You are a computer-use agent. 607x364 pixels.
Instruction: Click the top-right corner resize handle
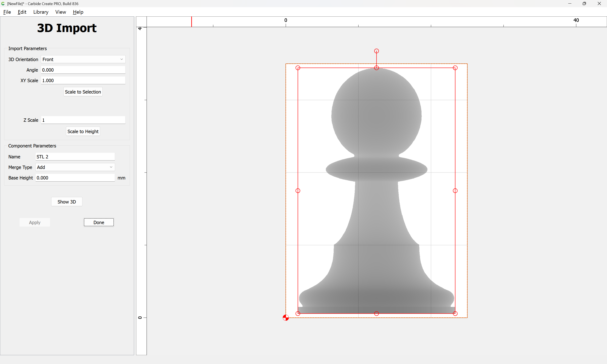coord(455,68)
